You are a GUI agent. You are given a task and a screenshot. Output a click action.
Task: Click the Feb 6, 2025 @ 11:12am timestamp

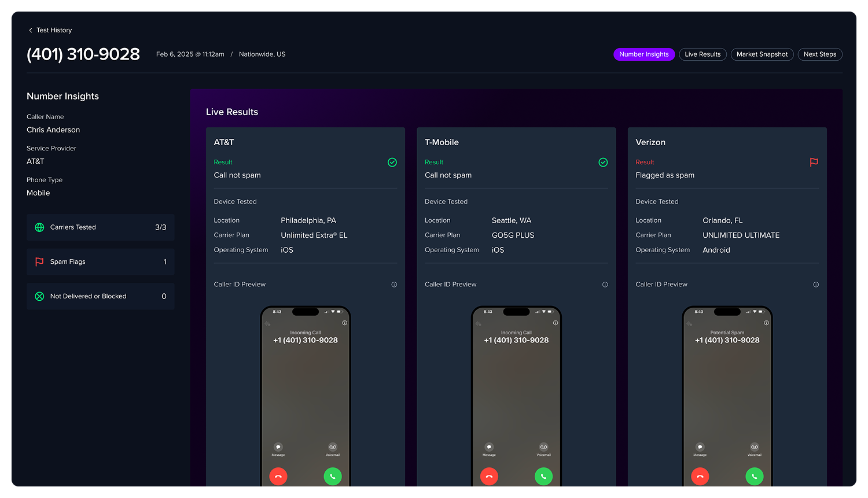click(x=190, y=54)
